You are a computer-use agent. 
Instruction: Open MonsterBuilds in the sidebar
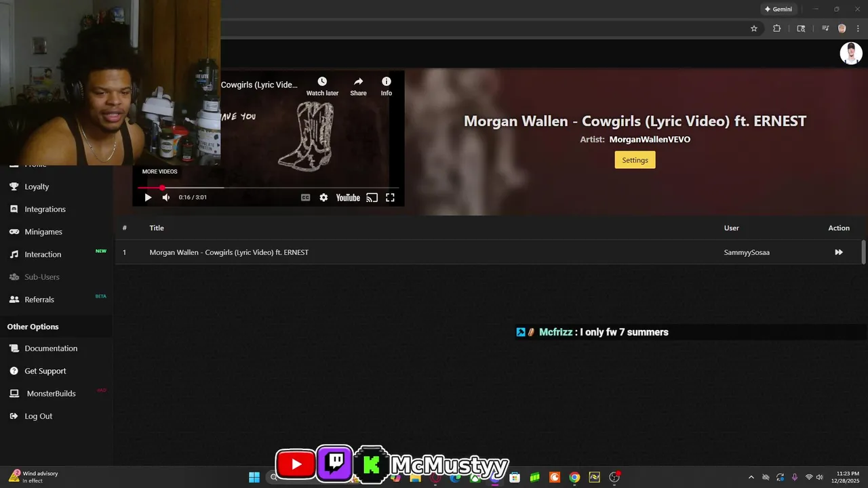(x=51, y=394)
